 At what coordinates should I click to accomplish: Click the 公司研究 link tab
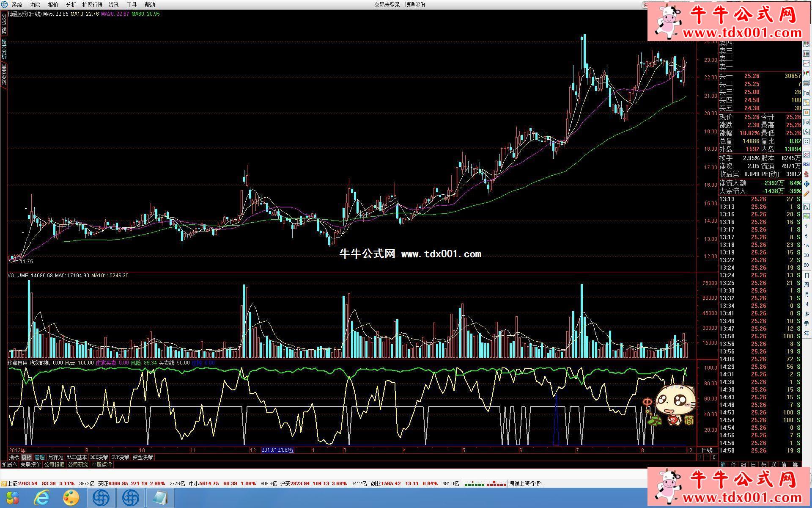[x=78, y=464]
